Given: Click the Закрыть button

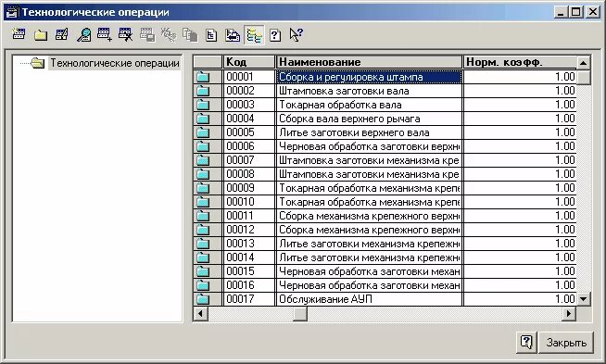Looking at the screenshot, I should pos(566,343).
